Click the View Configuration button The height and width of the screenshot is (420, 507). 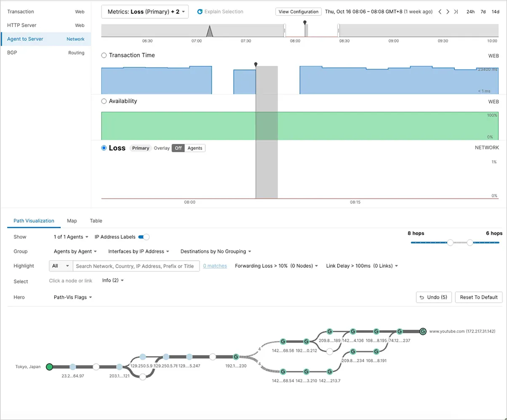298,11
